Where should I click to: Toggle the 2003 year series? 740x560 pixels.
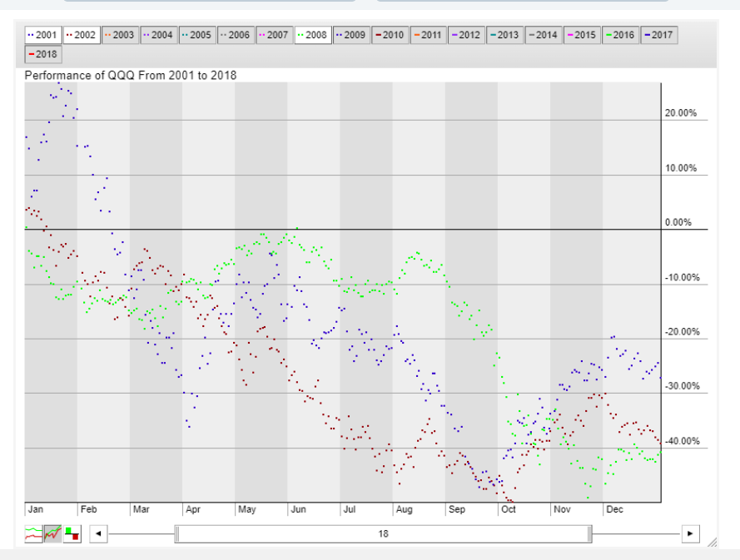click(x=121, y=35)
